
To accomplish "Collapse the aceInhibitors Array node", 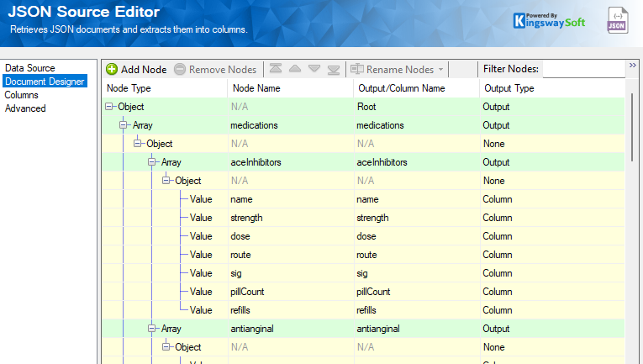I will [152, 162].
